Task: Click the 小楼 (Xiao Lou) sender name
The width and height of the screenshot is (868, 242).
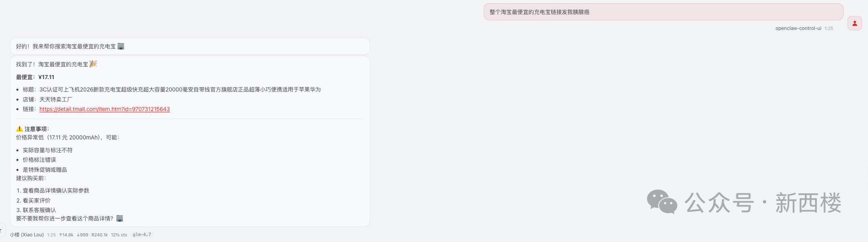Action: point(27,235)
